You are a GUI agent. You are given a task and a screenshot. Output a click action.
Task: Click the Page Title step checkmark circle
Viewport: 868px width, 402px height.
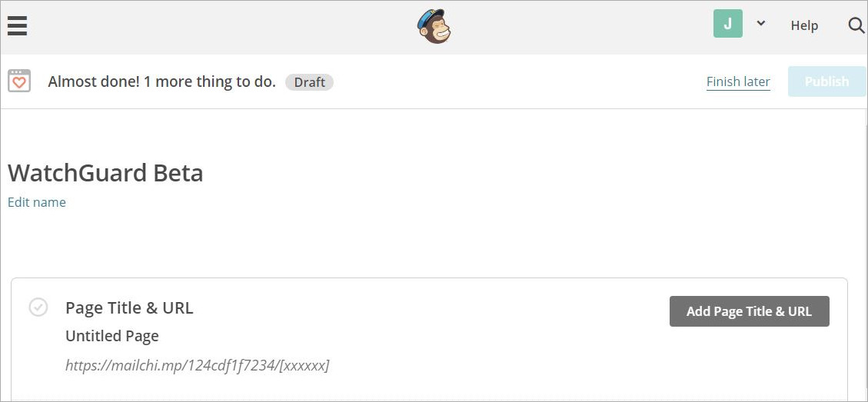pos(38,307)
